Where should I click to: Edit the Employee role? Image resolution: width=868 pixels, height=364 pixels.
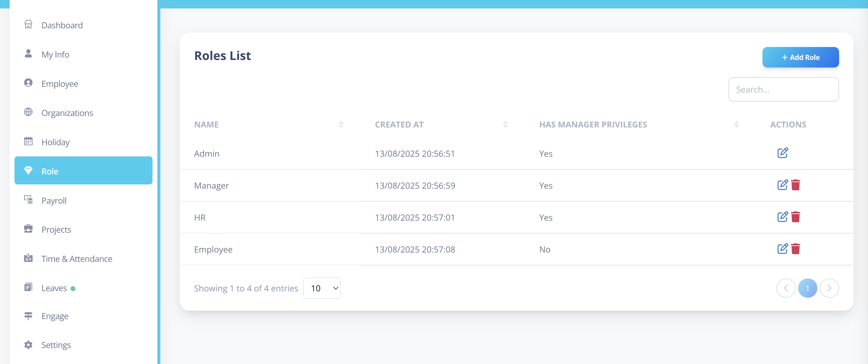(x=782, y=249)
